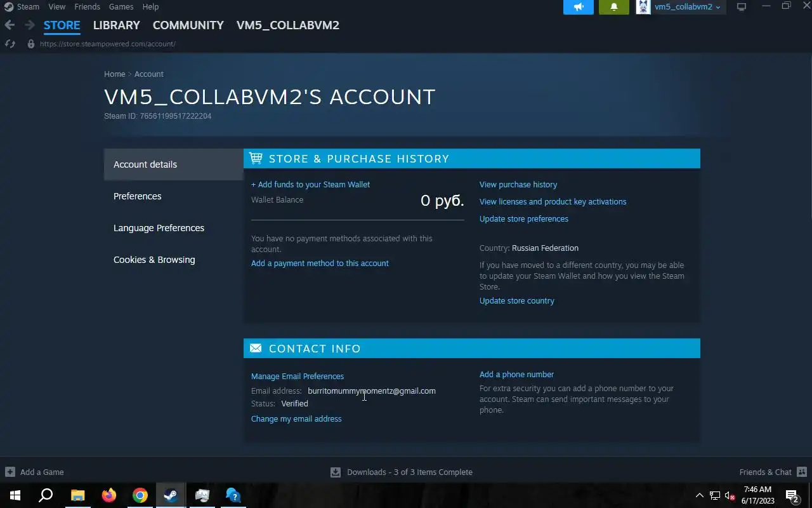Image resolution: width=812 pixels, height=508 pixels.
Task: Show hidden tray icons with the chevron
Action: 699,496
